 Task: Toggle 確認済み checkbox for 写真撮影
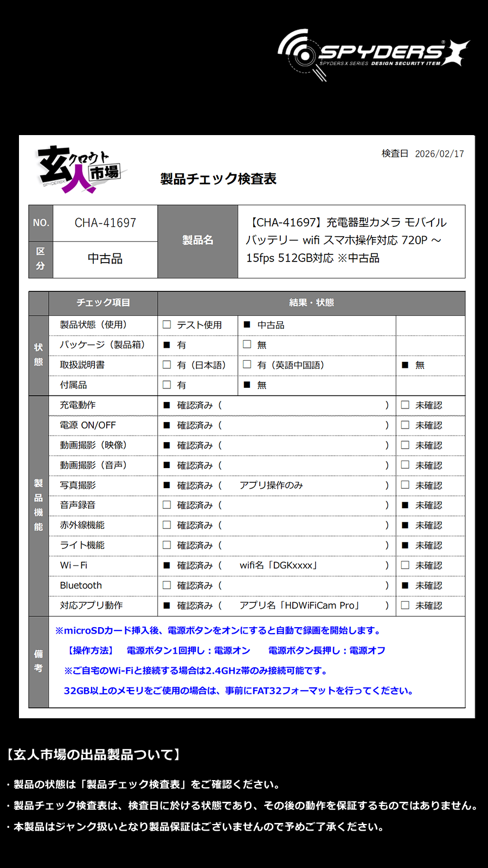pos(167,486)
